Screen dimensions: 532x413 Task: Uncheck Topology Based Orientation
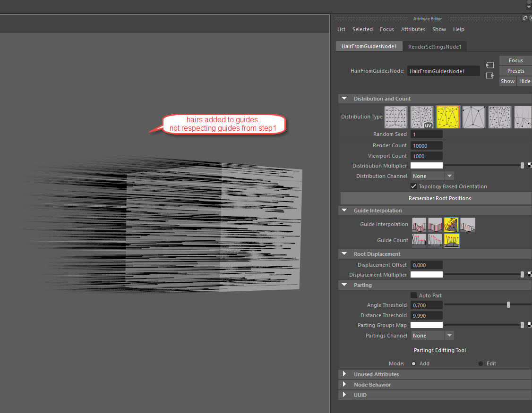click(414, 186)
